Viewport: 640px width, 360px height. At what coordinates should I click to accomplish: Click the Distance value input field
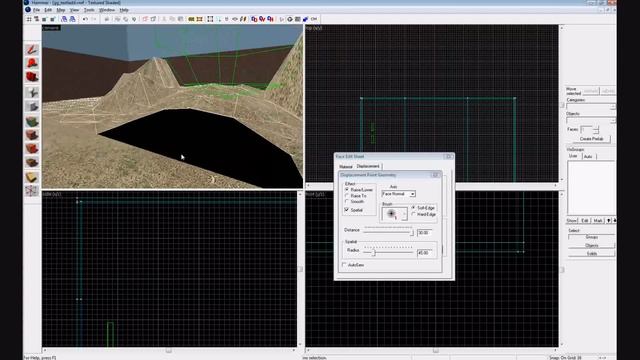[424, 233]
